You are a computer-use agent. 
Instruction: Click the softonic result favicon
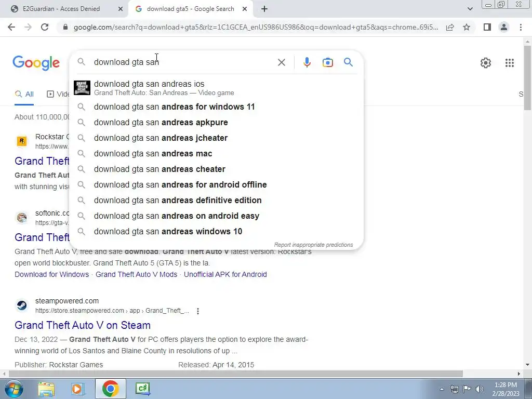click(x=22, y=218)
